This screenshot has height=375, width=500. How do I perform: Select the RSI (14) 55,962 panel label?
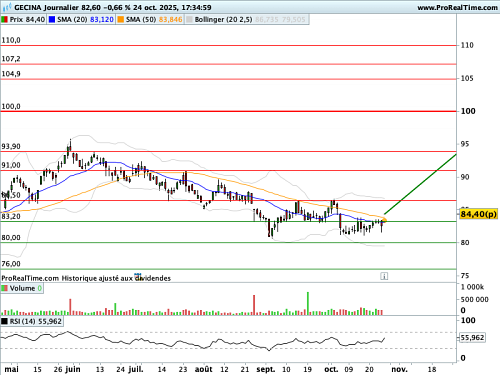36,321
